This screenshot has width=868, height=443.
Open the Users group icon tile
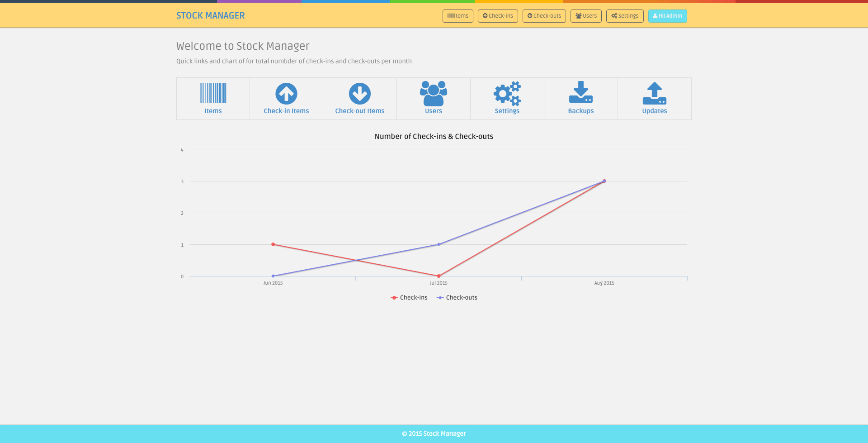pyautogui.click(x=434, y=99)
